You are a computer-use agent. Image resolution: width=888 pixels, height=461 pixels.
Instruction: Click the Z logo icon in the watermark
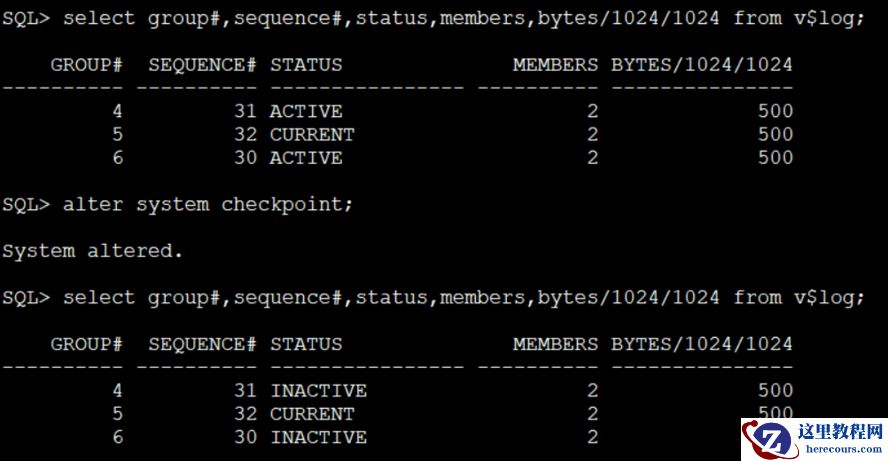point(768,440)
